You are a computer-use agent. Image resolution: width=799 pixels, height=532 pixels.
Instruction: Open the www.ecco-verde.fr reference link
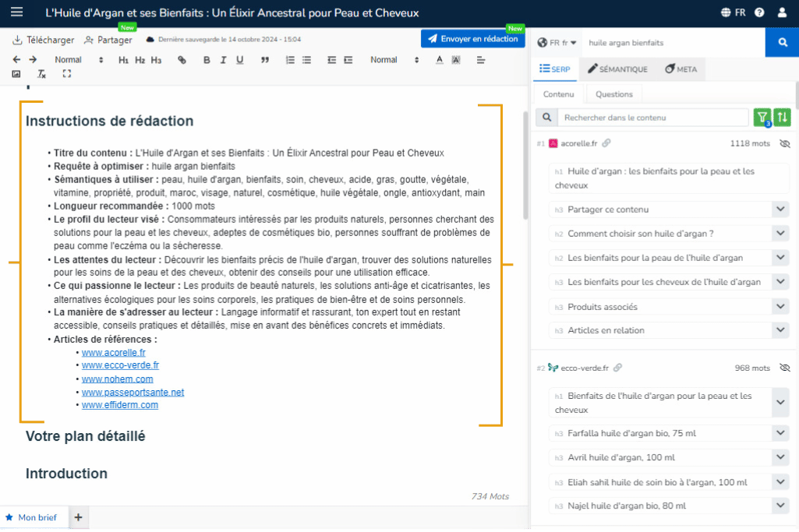(x=120, y=365)
